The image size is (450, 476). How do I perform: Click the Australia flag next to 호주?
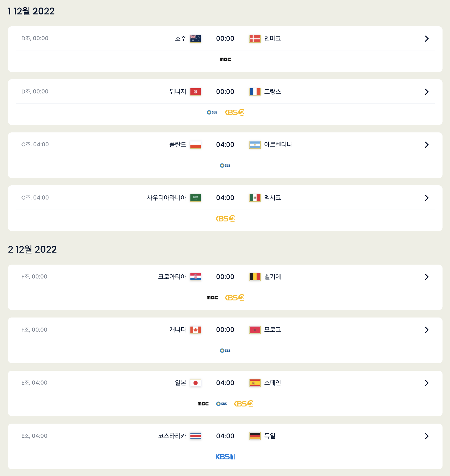coord(195,39)
